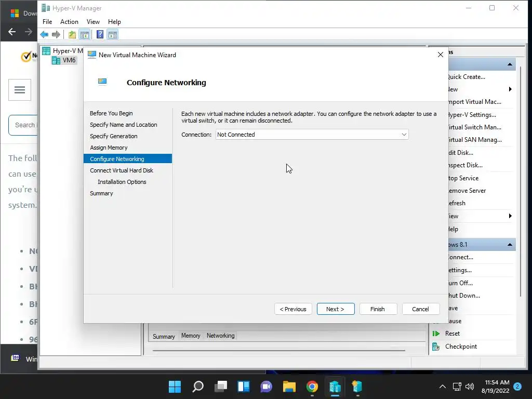Open the File menu
532x399 pixels.
coord(47,22)
